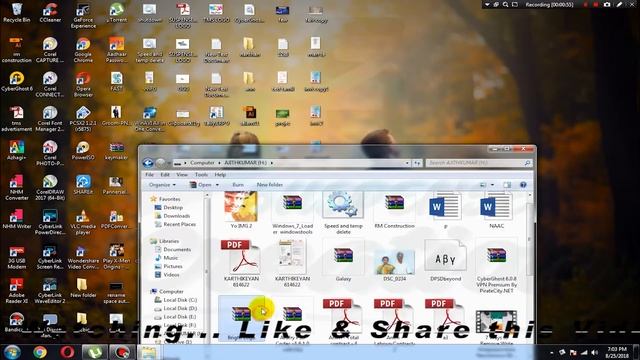Screen dimensions: 640x360
Task: Launch CyberLink WaveEditor 2 shortcut
Action: (x=50, y=291)
